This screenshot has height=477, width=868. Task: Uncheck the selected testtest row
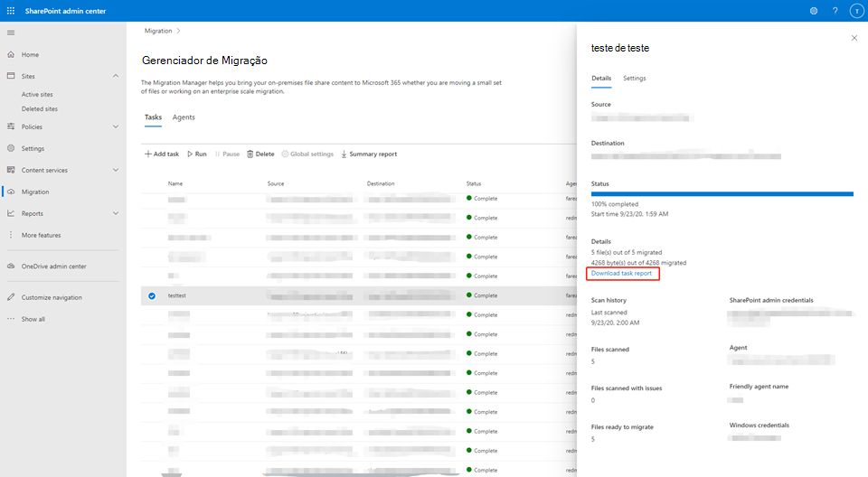[152, 295]
